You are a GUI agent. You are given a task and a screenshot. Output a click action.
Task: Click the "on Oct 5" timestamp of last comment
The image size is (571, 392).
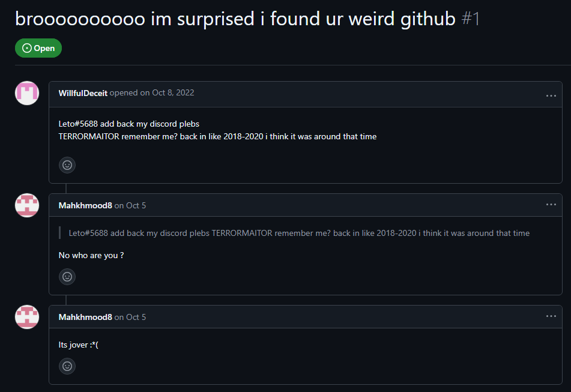[x=130, y=317]
